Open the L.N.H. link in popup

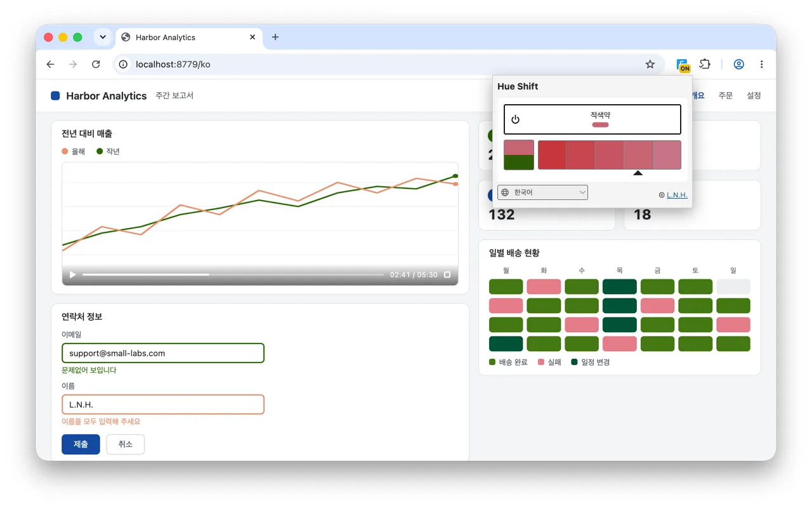(x=677, y=195)
